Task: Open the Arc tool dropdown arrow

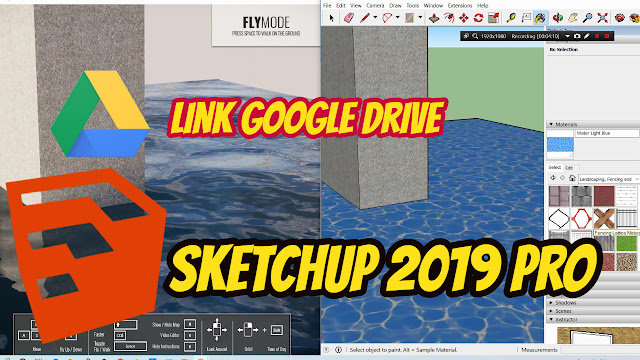Action: (398, 18)
